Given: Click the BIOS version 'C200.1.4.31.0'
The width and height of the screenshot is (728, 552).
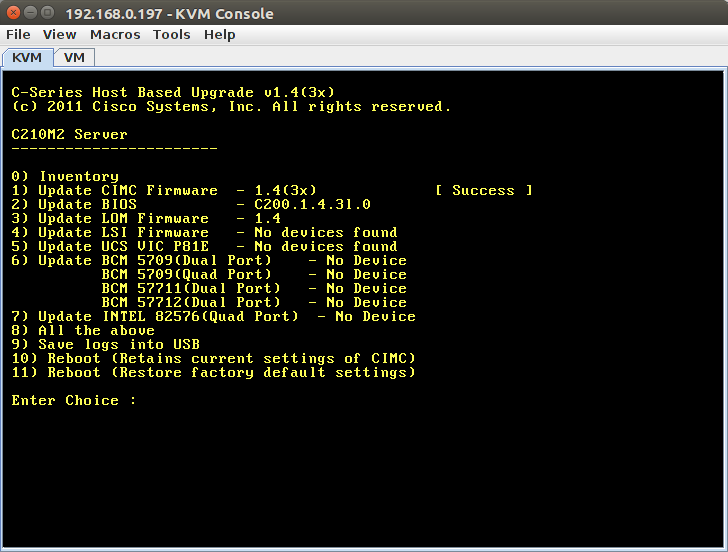Looking at the screenshot, I should coord(312,204).
